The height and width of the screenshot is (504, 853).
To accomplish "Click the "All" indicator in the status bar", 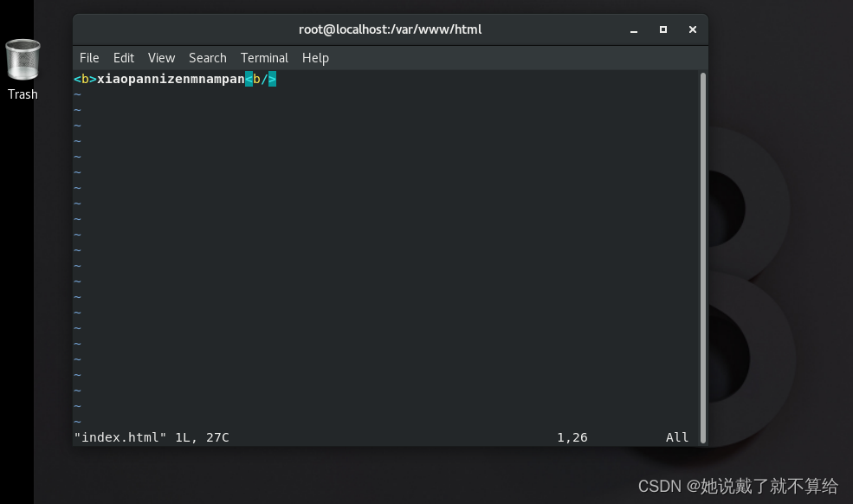I will (677, 436).
